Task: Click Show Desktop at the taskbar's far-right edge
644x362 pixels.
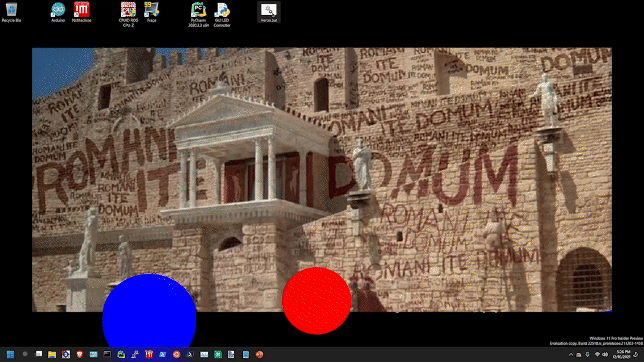Action: pos(643,354)
